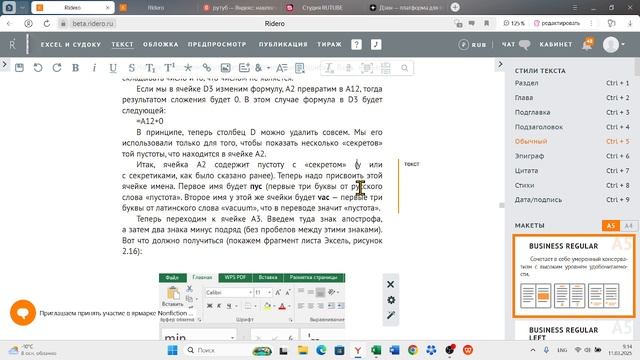This screenshot has width=640, height=360.
Task: Choose the Business Regular Left layout
Action: pos(574,331)
